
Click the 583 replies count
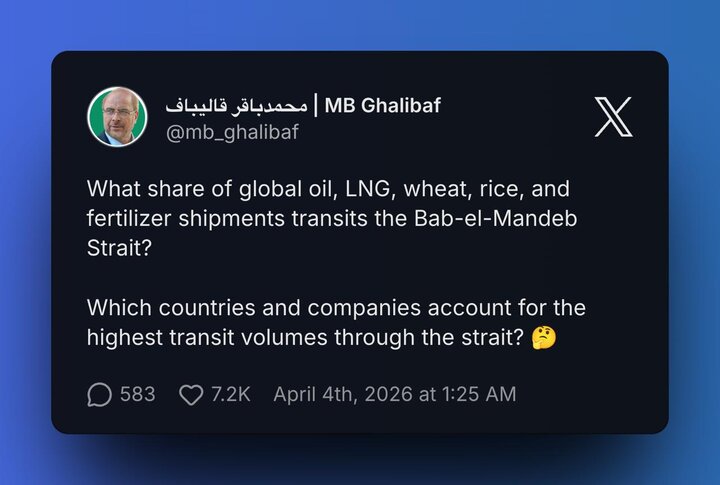(137, 394)
